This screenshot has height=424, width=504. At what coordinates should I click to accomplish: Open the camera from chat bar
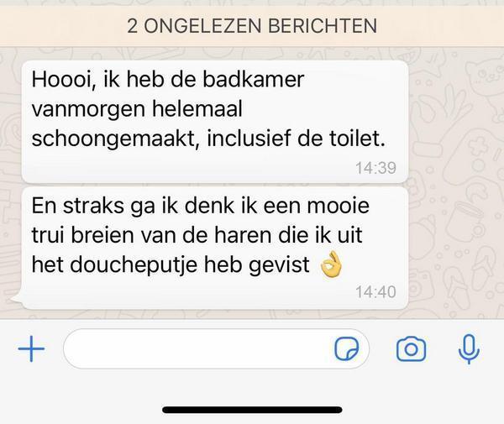411,348
